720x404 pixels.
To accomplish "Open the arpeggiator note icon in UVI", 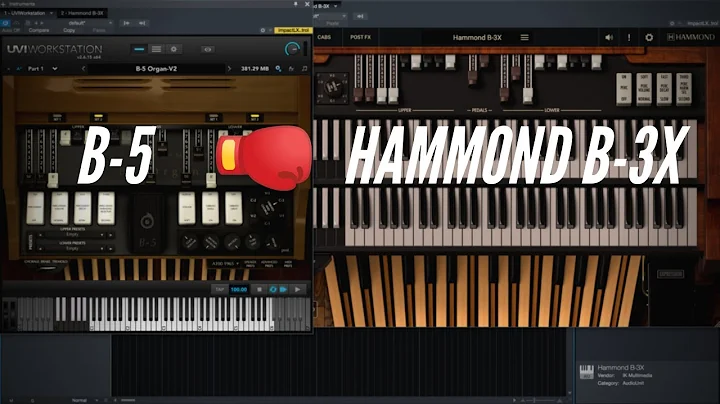I will click(304, 69).
